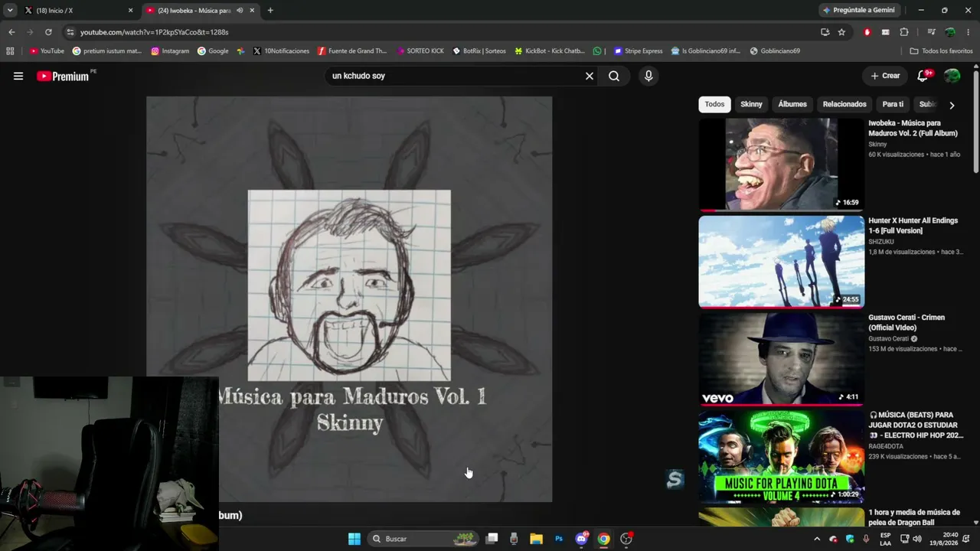
Task: Open File Explorer from the taskbar
Action: pos(536,539)
